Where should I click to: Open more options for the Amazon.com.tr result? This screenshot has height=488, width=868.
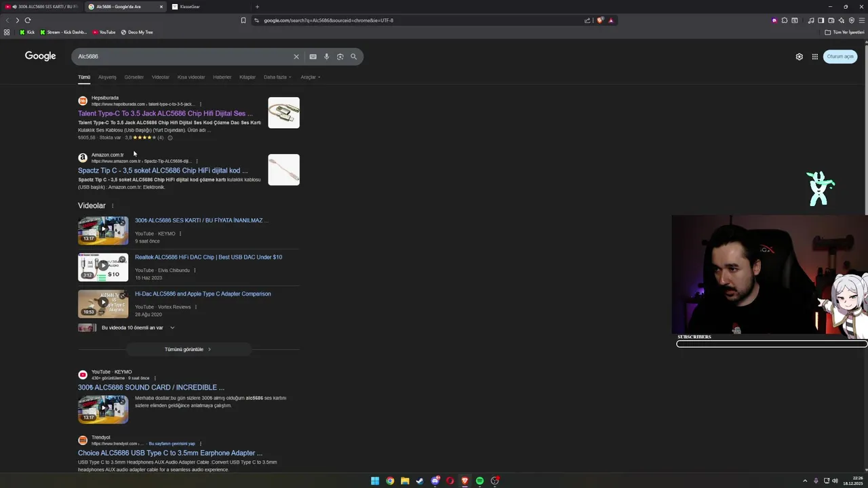[x=197, y=161]
